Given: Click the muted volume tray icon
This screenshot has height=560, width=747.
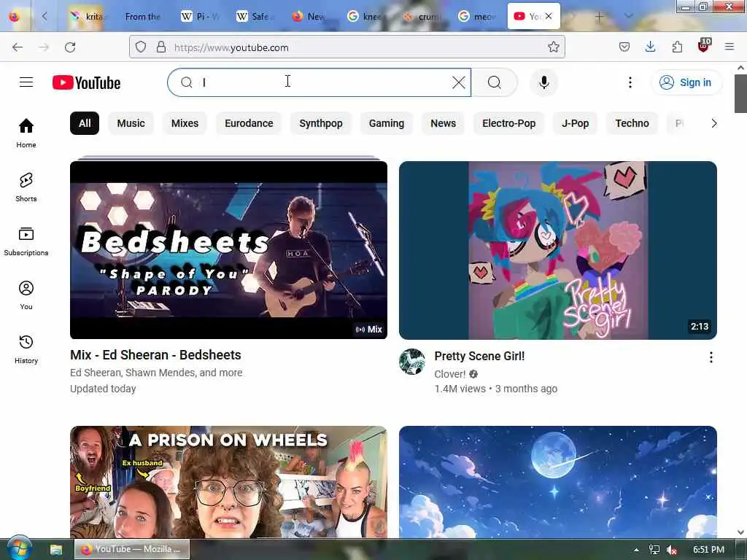Looking at the screenshot, I should (x=672, y=550).
